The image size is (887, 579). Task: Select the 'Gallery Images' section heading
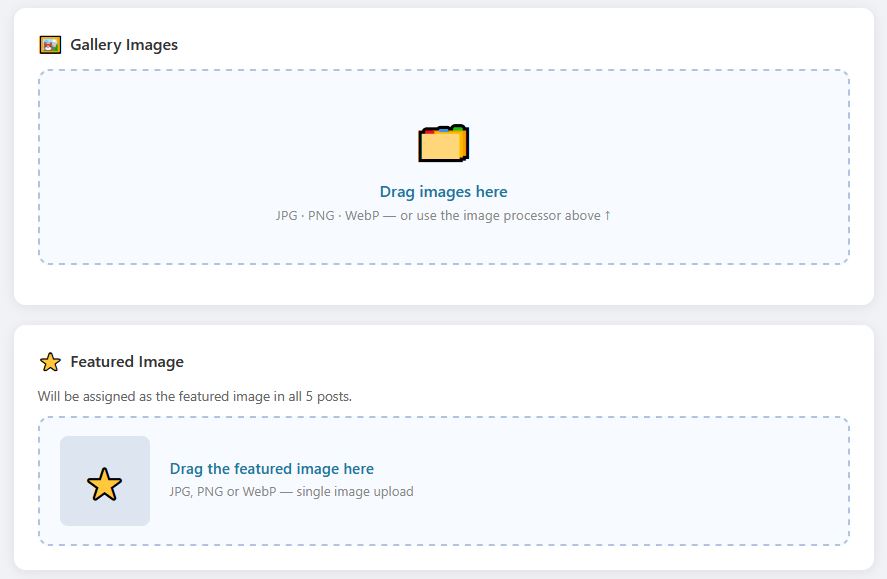click(x=124, y=45)
